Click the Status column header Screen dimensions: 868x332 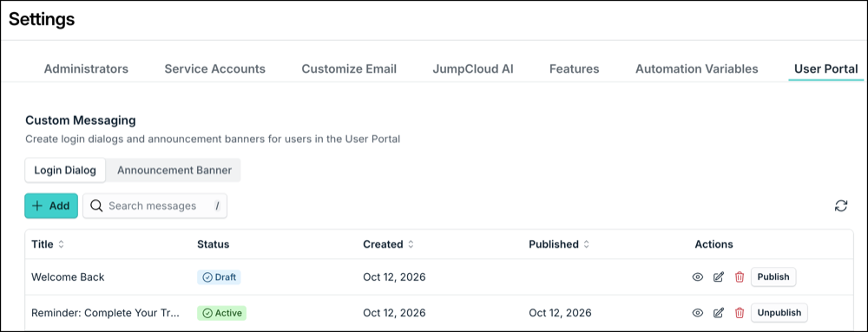(x=214, y=244)
